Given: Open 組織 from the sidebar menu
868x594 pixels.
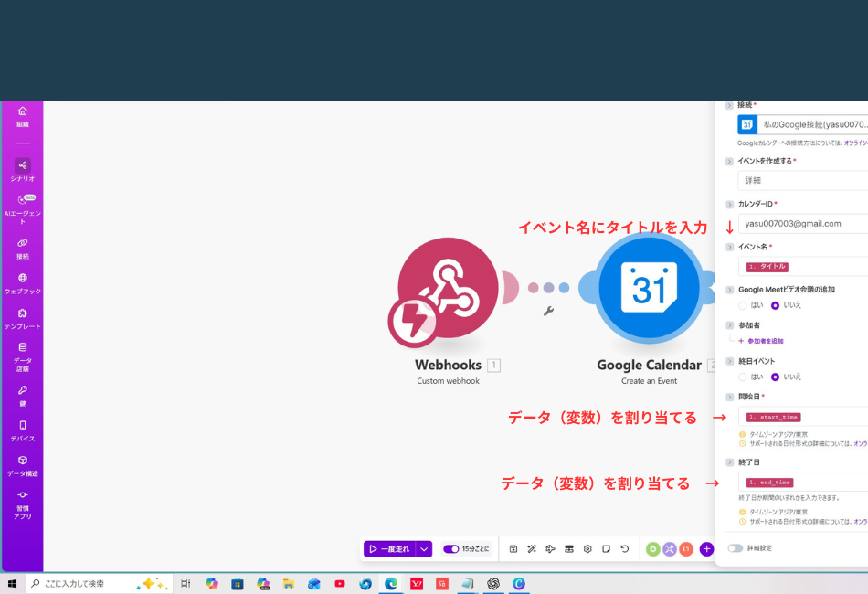Looking at the screenshot, I should [22, 112].
